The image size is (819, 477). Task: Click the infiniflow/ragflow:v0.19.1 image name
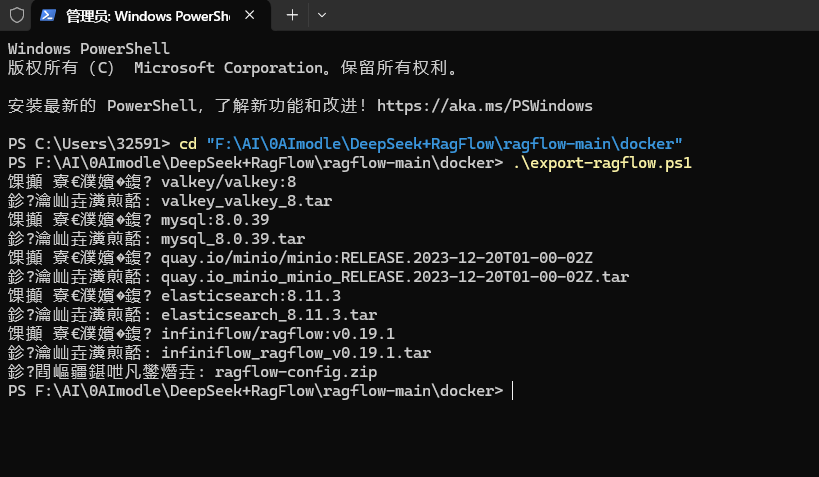[278, 334]
